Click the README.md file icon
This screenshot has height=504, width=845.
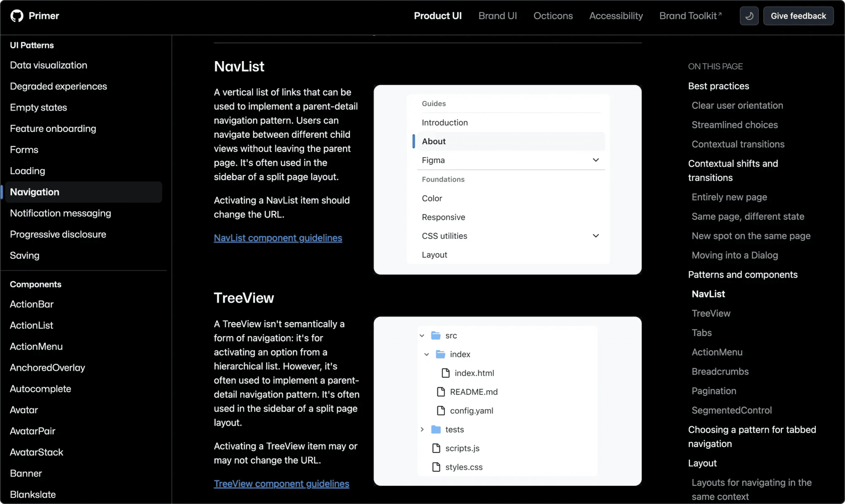(x=441, y=392)
